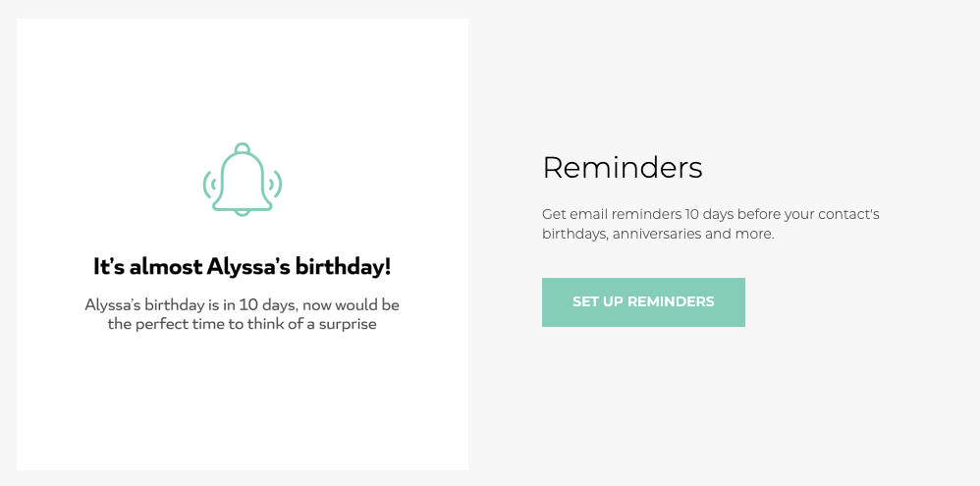Click the left sound wave beside the bell
The image size is (980, 486).
[209, 184]
